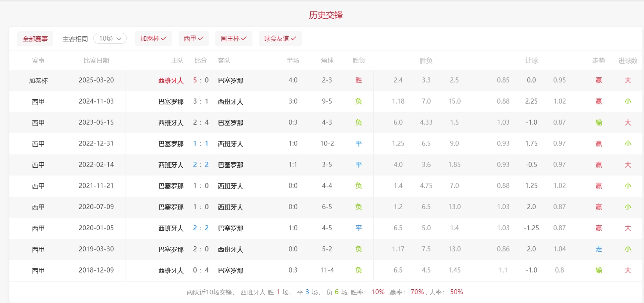The height and width of the screenshot is (303, 644).
Task: Select the 全部赛事 filter button
Action: click(35, 39)
